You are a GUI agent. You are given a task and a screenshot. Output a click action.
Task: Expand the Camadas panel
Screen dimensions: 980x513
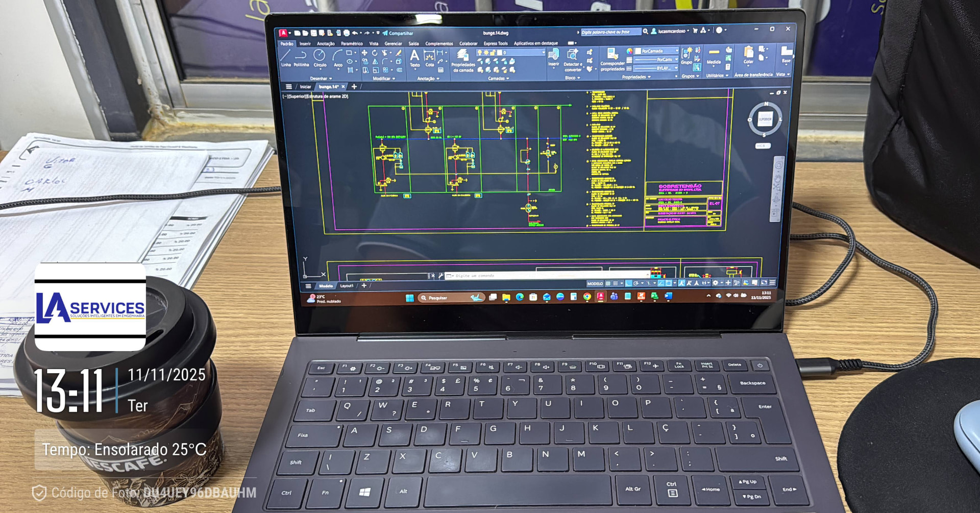(x=499, y=79)
